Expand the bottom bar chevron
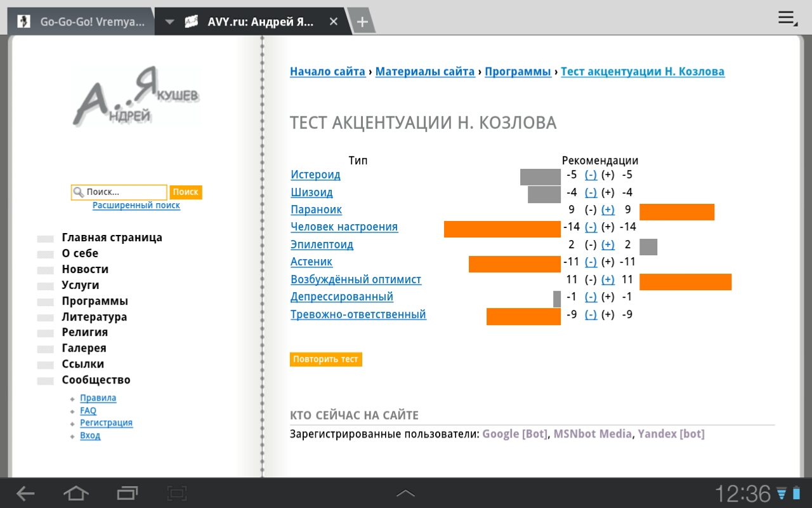This screenshot has height=508, width=812. pos(406,493)
